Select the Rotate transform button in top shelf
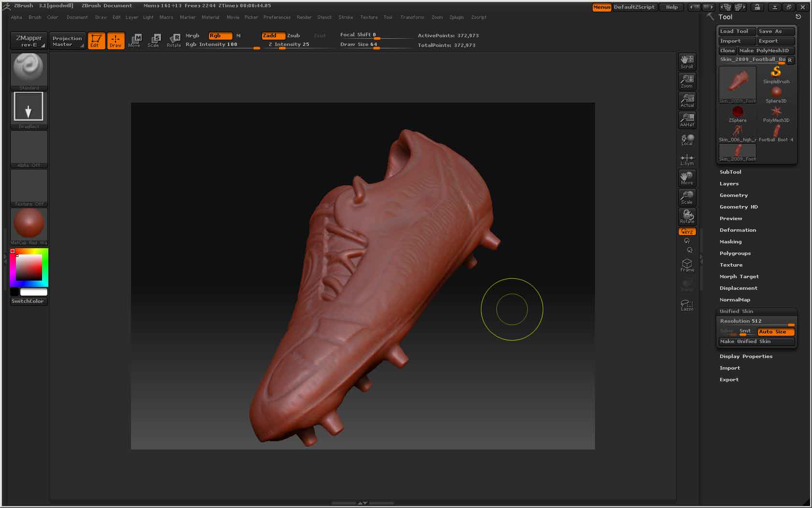812x508 pixels. click(x=174, y=41)
